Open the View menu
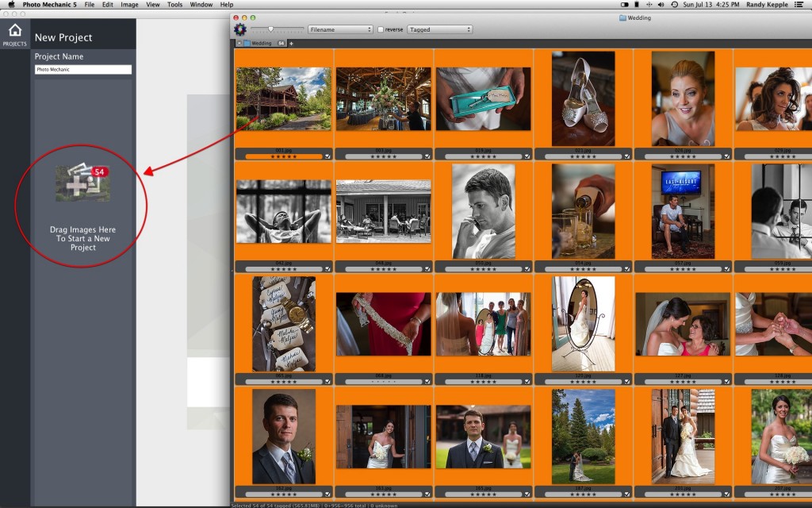812x508 pixels. (153, 5)
